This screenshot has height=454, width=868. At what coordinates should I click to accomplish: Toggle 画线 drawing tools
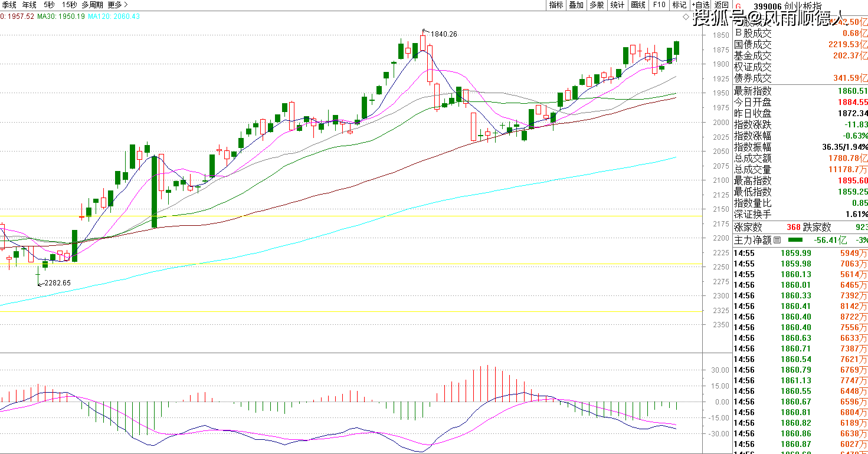point(638,5)
